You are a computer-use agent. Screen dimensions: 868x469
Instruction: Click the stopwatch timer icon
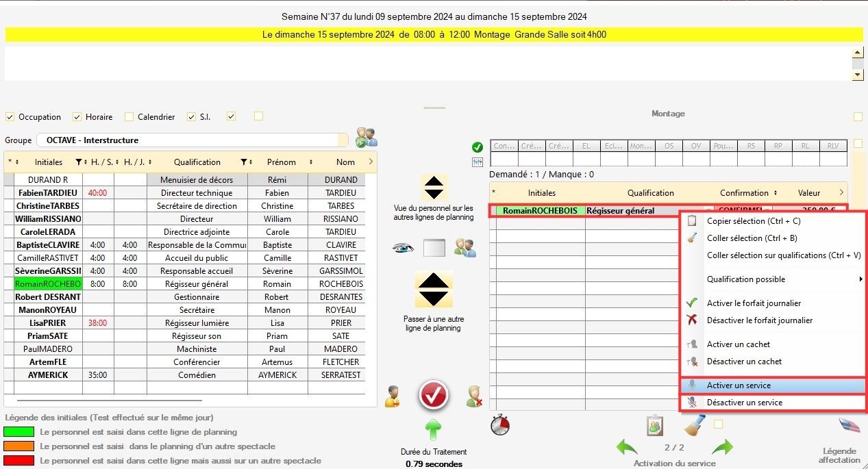tap(500, 425)
